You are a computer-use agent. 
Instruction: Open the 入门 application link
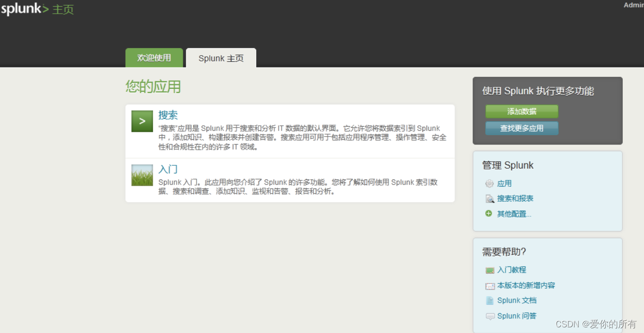tap(168, 169)
